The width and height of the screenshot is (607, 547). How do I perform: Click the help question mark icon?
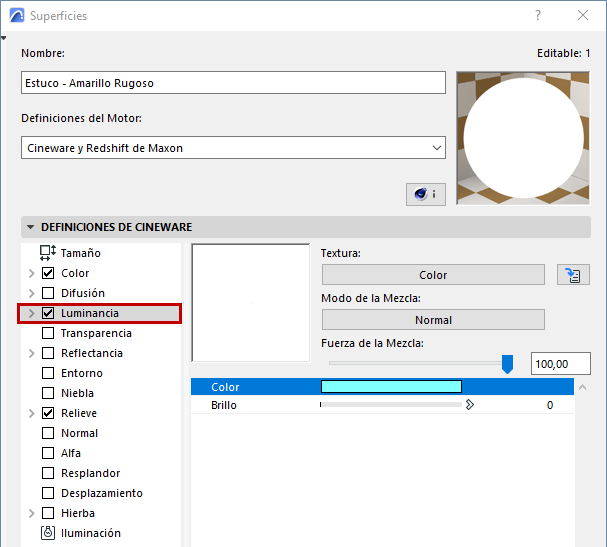[x=538, y=16]
